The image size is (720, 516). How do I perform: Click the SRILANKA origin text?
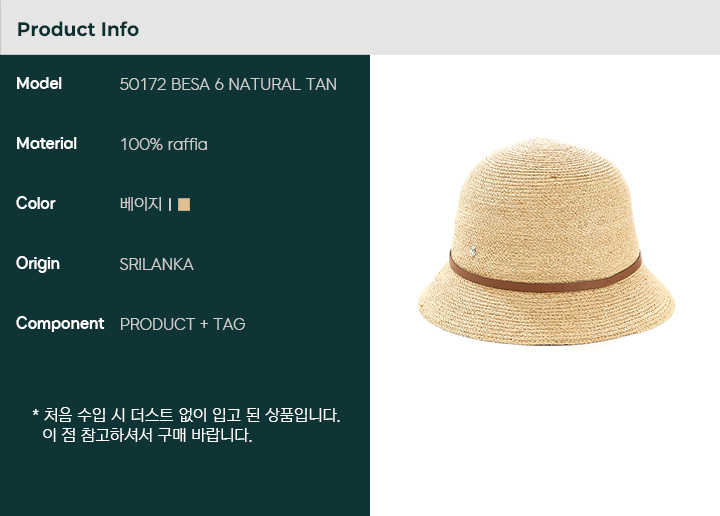pyautogui.click(x=157, y=264)
